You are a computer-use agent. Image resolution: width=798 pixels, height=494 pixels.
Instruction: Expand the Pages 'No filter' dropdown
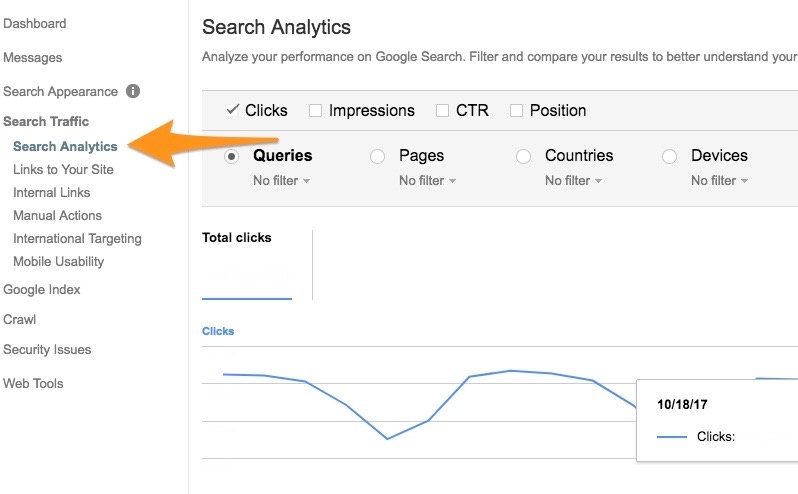click(427, 181)
